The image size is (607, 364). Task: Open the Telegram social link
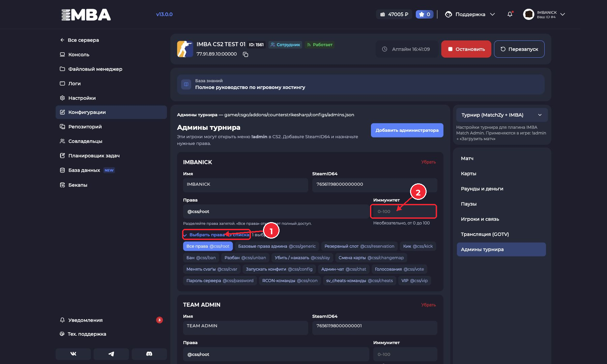[111, 354]
